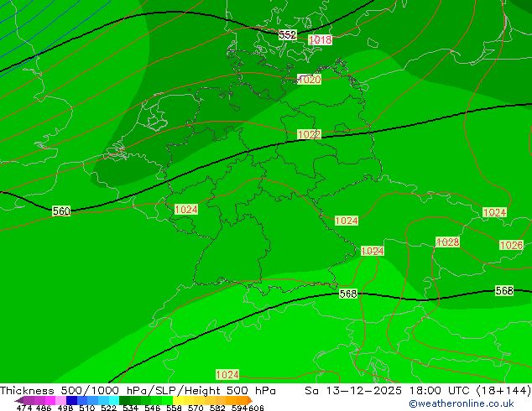The height and width of the screenshot is (411, 532).
Task: Click the 1028 high pressure label
Action: tap(447, 242)
